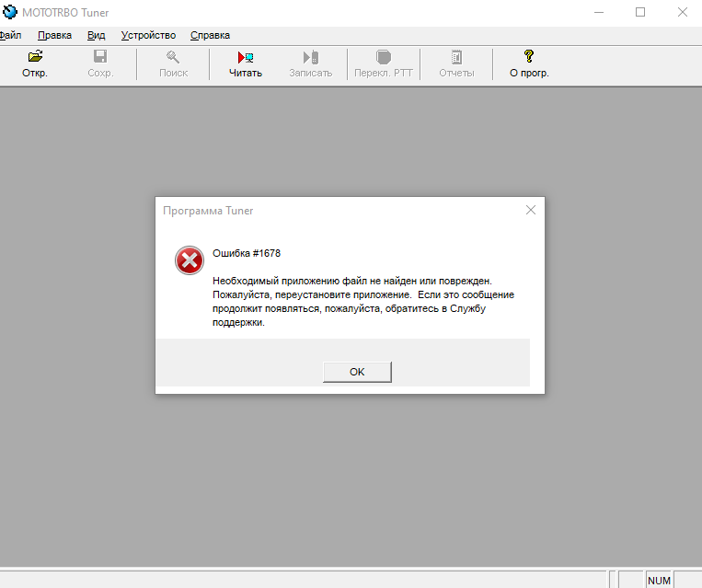This screenshot has height=588, width=702.
Task: Open the Справка menu
Action: tap(210, 35)
